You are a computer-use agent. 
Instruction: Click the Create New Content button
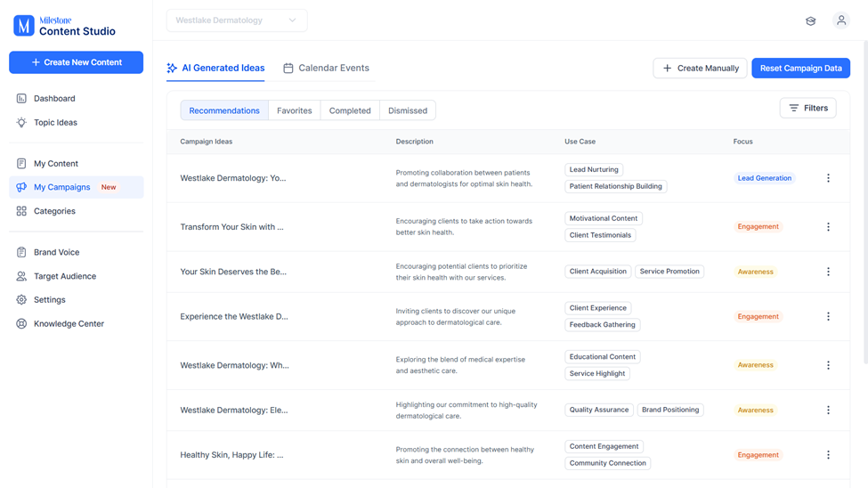pyautogui.click(x=76, y=62)
